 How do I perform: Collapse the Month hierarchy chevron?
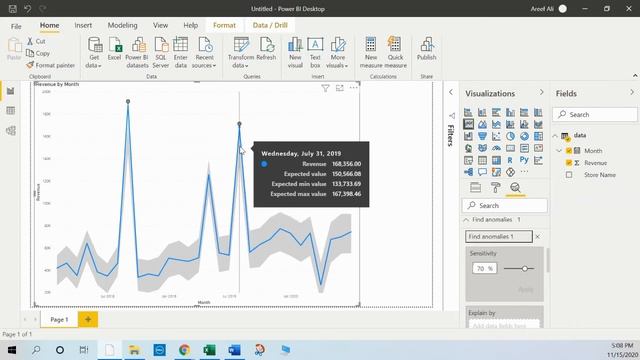click(559, 151)
